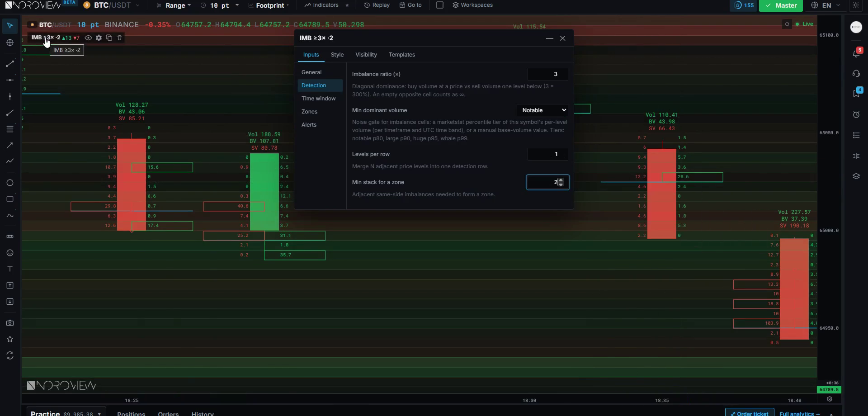
Task: Take a chart snapshot with the camera icon
Action: 10,323
